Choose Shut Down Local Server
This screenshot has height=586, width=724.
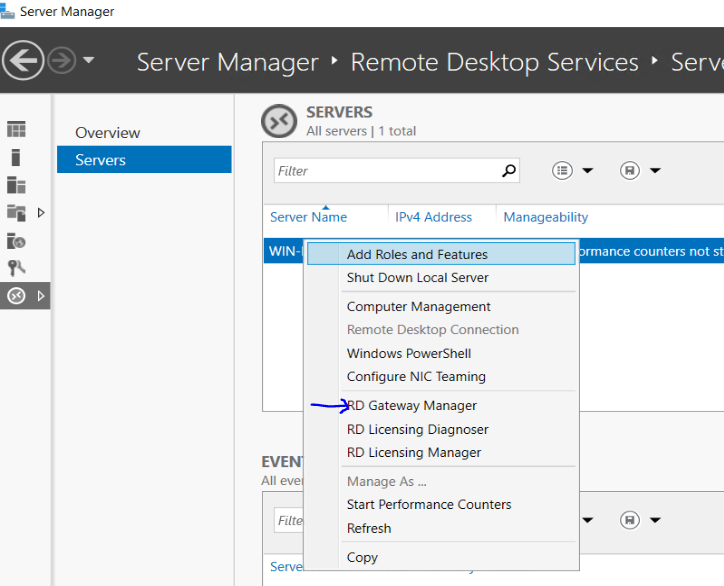click(441, 278)
